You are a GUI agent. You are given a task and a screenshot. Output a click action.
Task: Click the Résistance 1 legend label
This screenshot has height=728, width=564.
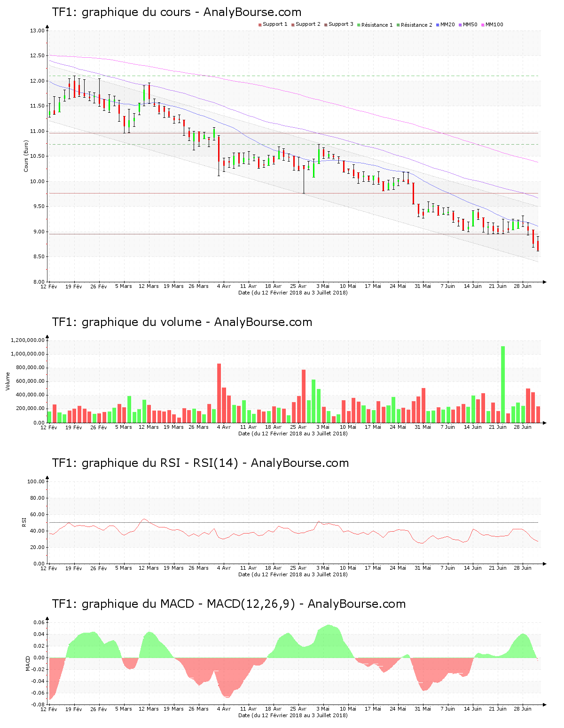point(377,25)
